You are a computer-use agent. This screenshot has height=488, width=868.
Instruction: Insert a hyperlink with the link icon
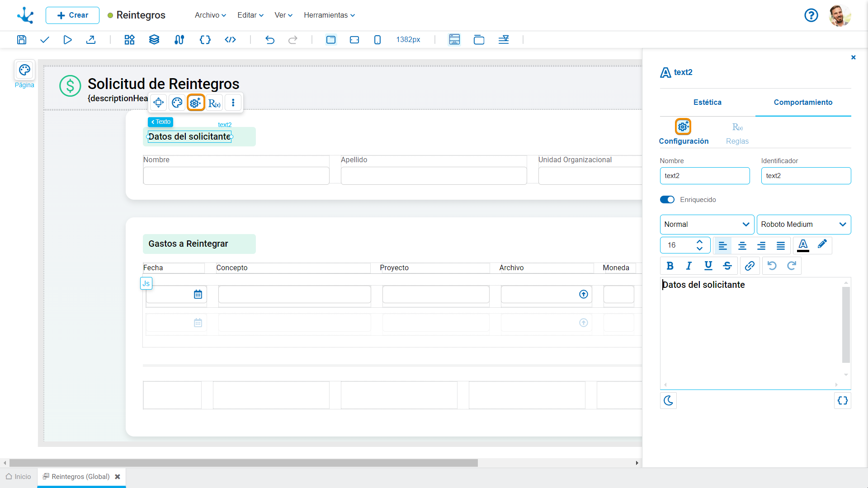click(x=750, y=266)
